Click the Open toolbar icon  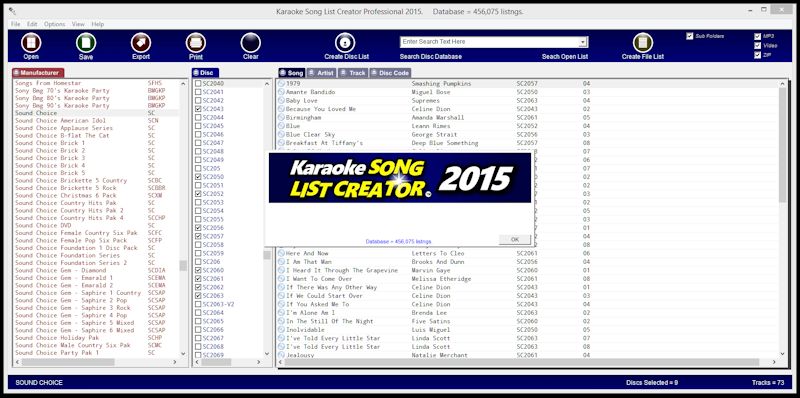coord(31,43)
